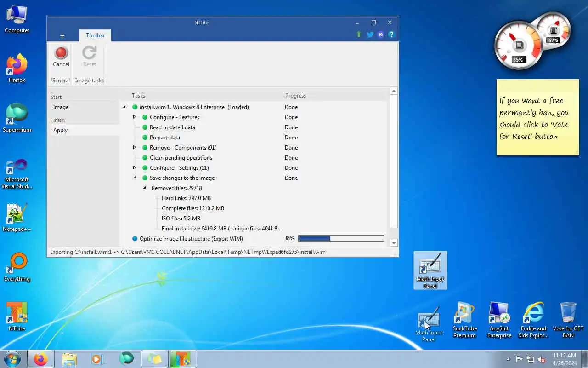The width and height of the screenshot is (588, 368).
Task: Click the blue dot of Optimize image file structure
Action: (x=135, y=239)
